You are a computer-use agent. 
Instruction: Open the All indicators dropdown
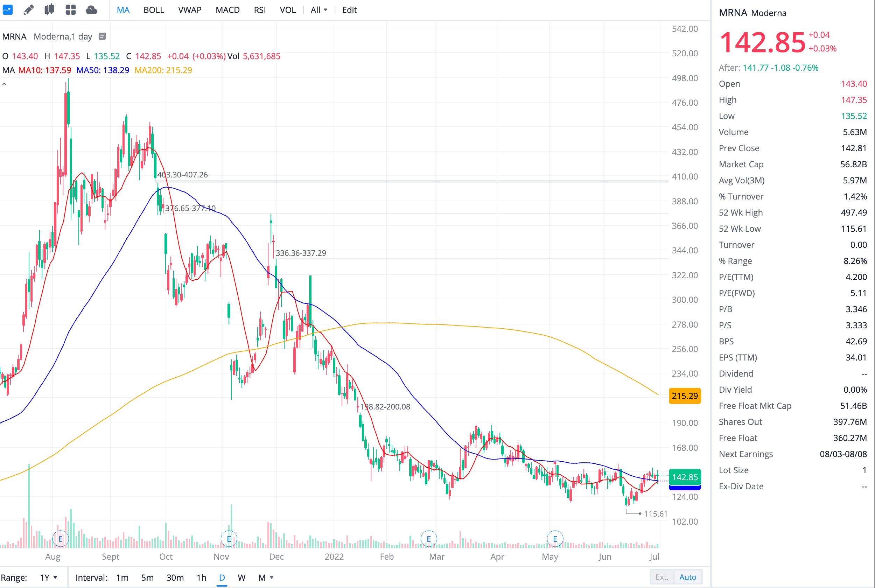[318, 10]
